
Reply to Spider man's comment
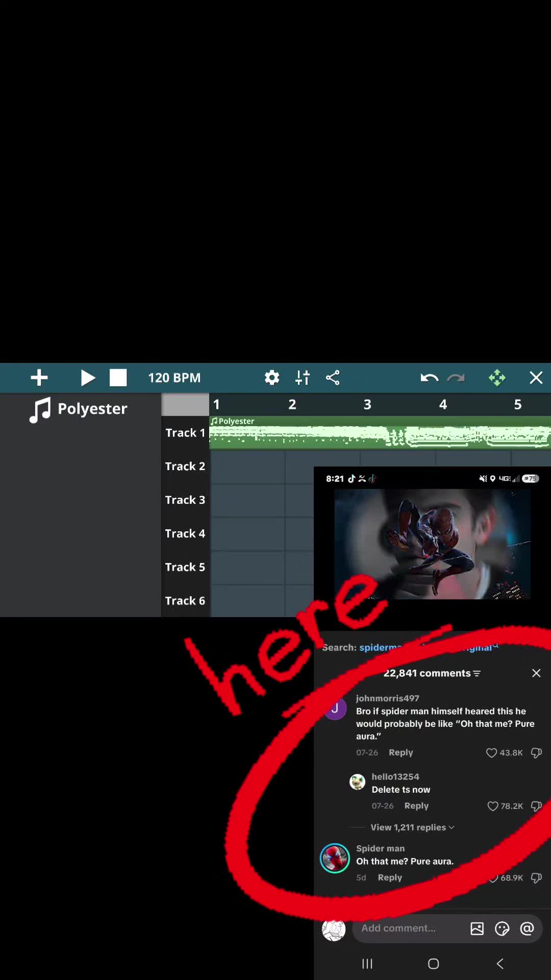pos(390,877)
